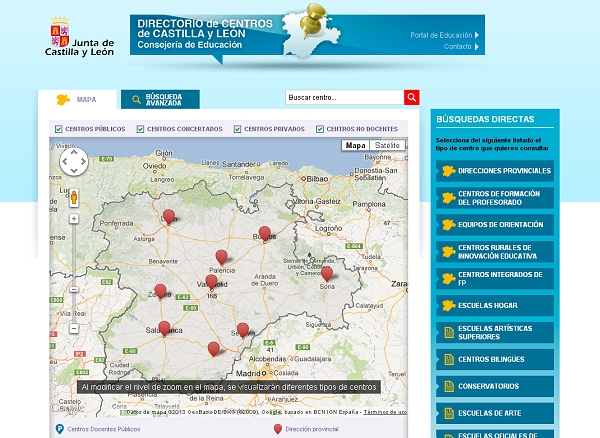Screen dimensions: 600x438
Task: Open Escuelas de Arte listing
Action: point(495,413)
